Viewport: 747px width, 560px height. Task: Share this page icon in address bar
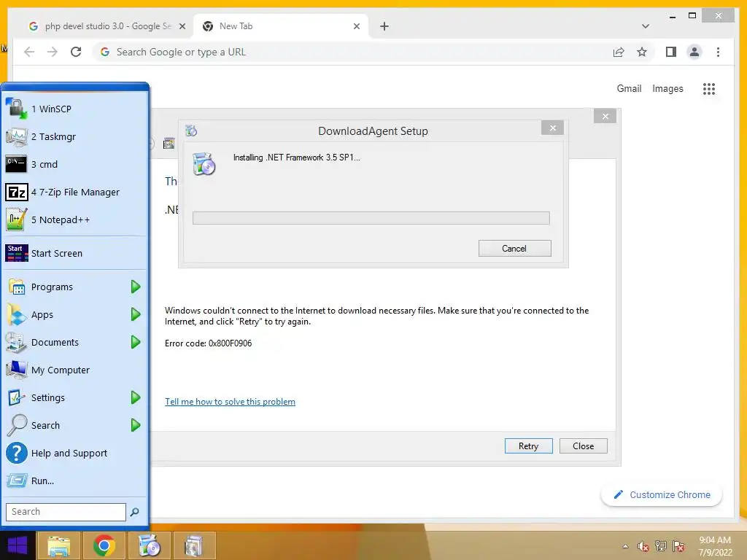pos(619,52)
